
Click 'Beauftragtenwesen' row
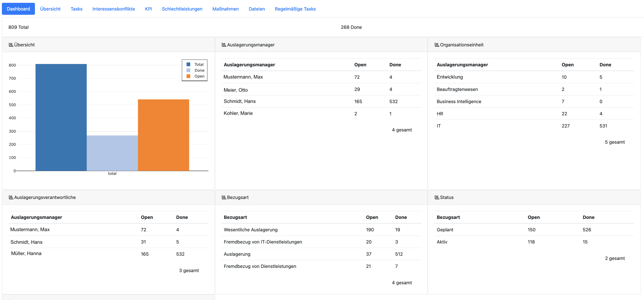click(x=534, y=89)
